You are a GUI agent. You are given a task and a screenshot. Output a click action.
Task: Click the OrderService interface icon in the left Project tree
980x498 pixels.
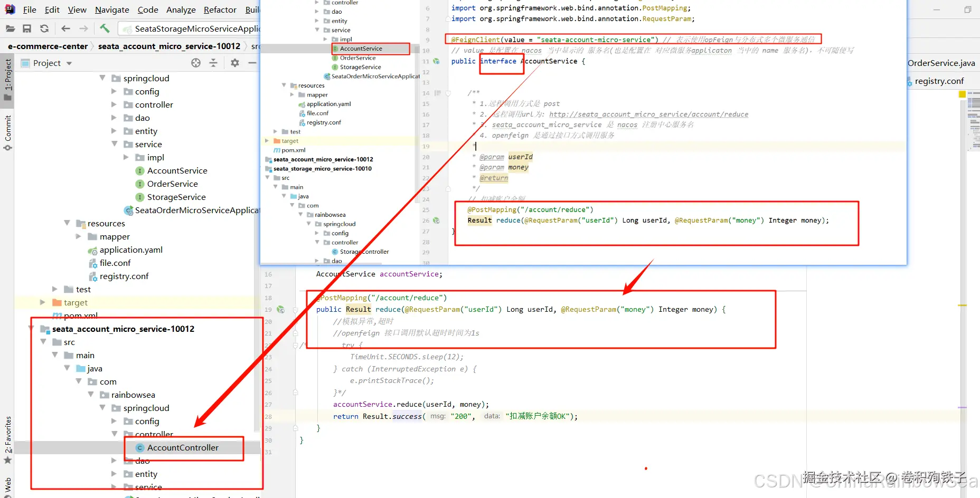(x=140, y=184)
